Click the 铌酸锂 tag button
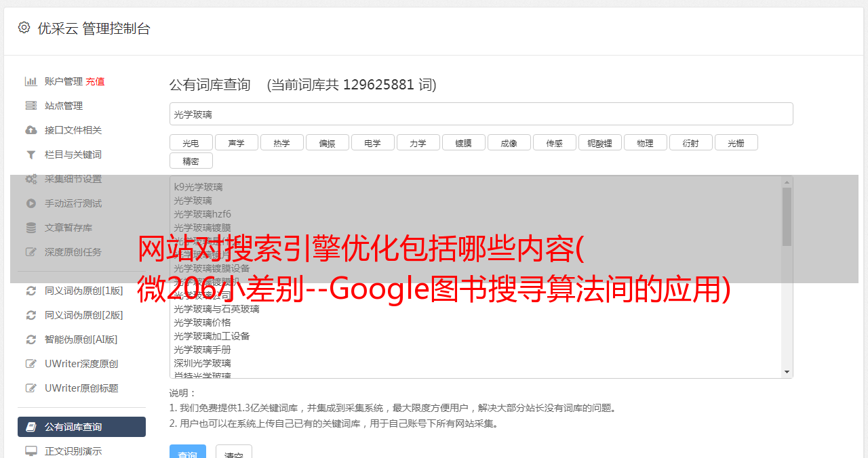Image resolution: width=868 pixels, height=458 pixels. point(599,142)
